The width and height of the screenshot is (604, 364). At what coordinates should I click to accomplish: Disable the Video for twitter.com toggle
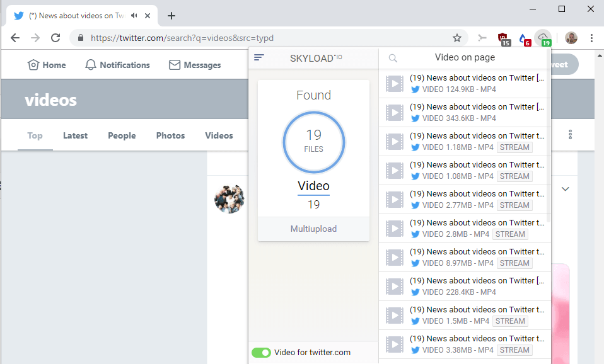pyautogui.click(x=261, y=353)
